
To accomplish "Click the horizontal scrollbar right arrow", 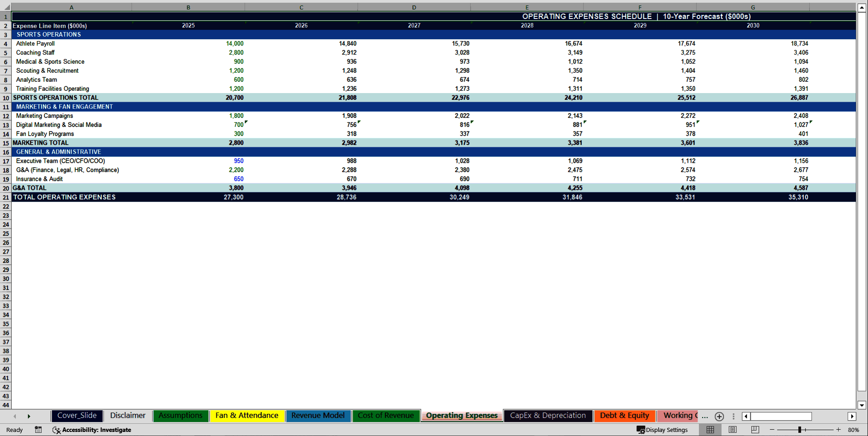I will point(853,416).
